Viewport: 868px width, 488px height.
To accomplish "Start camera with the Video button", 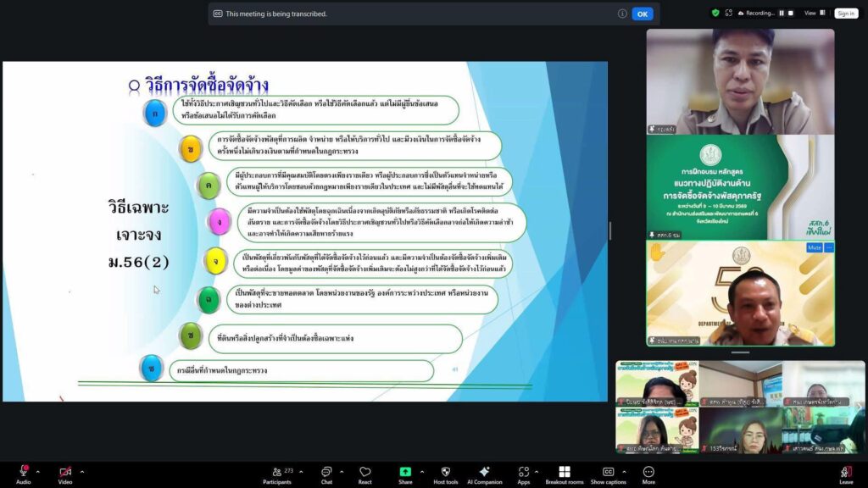I will click(x=65, y=472).
